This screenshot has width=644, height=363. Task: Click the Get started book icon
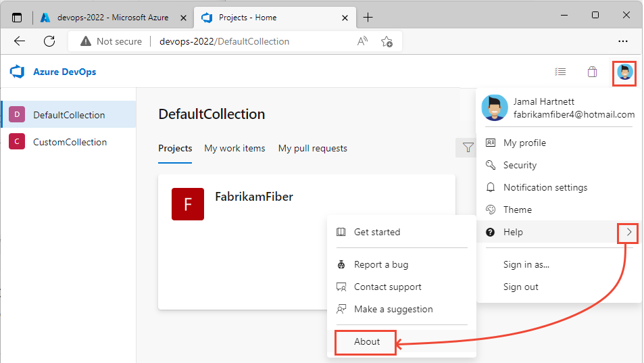341,232
